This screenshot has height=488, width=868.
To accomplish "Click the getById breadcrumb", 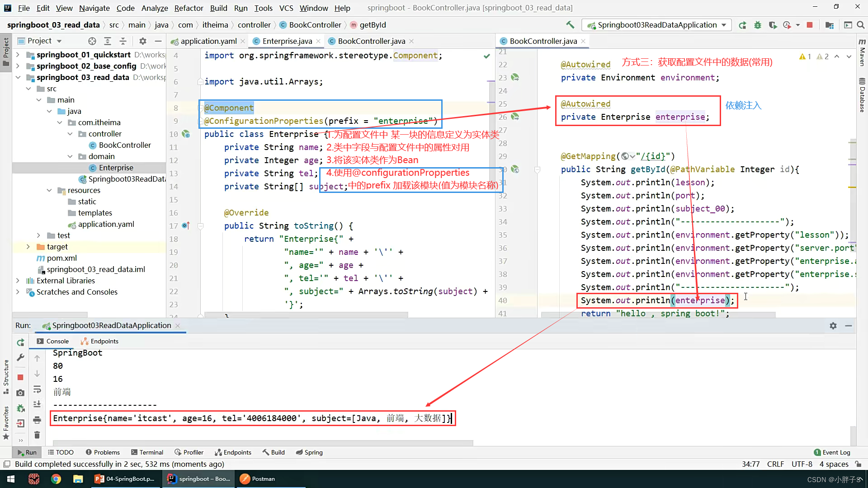I will pyautogui.click(x=372, y=25).
